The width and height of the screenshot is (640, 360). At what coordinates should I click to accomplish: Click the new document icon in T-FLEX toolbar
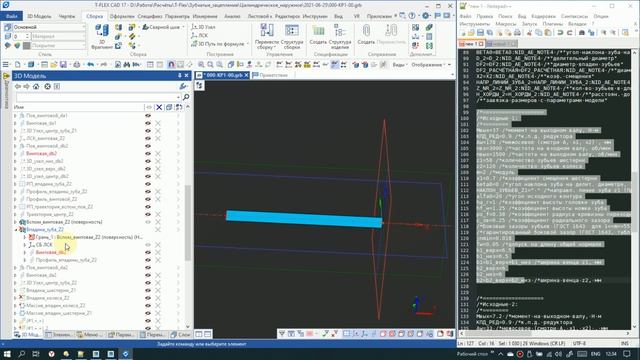pyautogui.click(x=18, y=64)
